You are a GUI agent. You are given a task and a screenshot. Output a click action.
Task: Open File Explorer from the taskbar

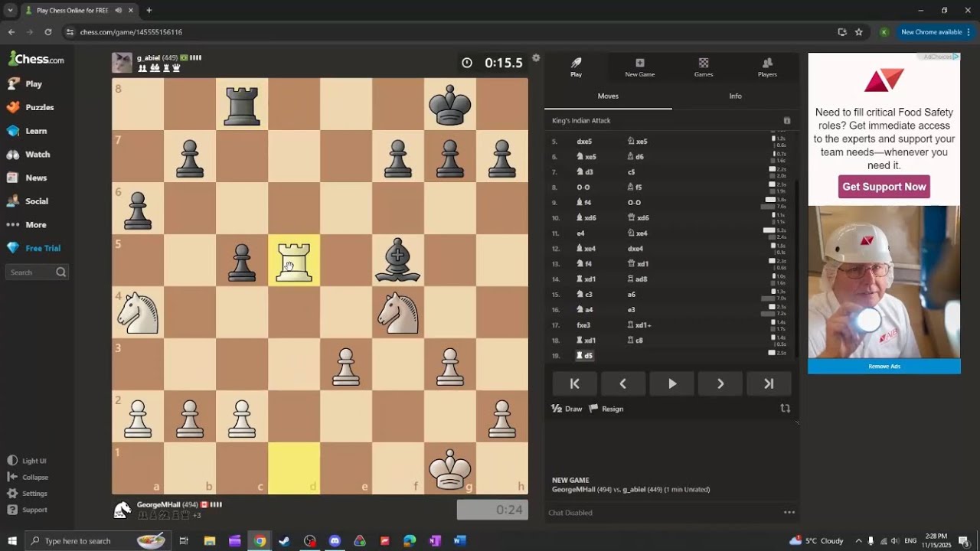click(x=210, y=541)
